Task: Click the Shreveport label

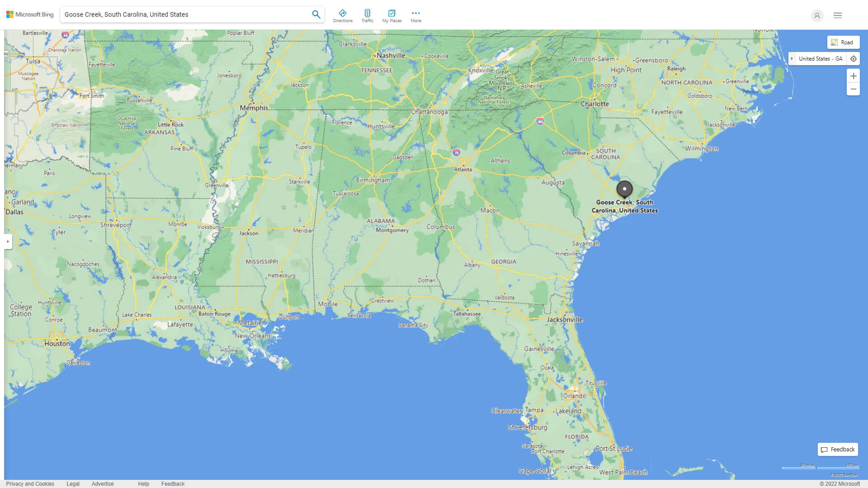Action: [x=116, y=225]
